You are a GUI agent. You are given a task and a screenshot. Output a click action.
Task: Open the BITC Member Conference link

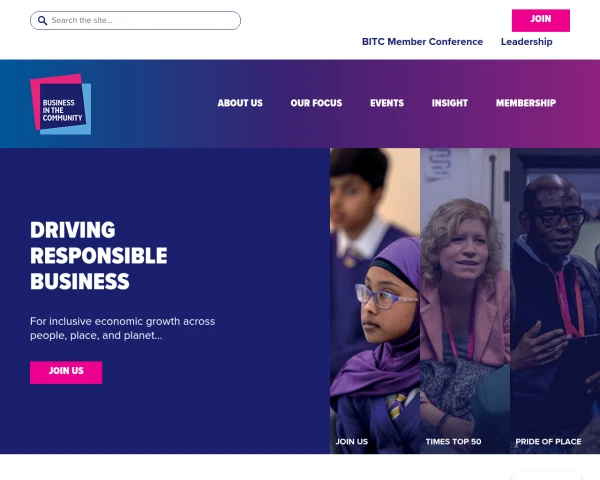[x=422, y=42]
